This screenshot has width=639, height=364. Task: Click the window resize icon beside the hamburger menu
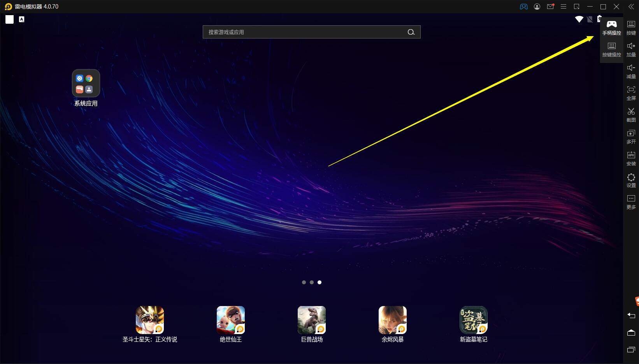pos(577,7)
